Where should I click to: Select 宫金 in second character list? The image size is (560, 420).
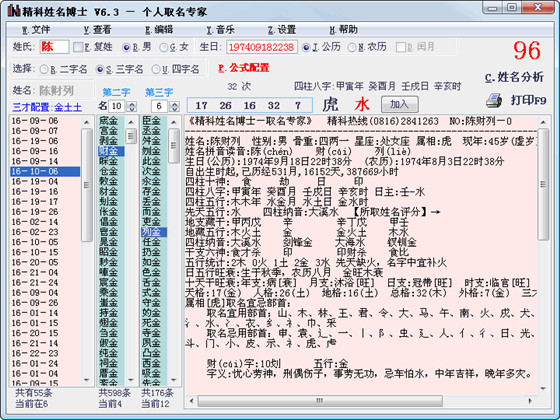click(111, 131)
